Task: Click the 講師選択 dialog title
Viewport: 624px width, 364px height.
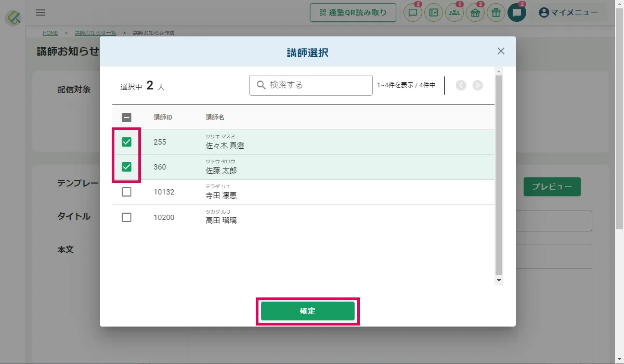Action: (x=308, y=53)
